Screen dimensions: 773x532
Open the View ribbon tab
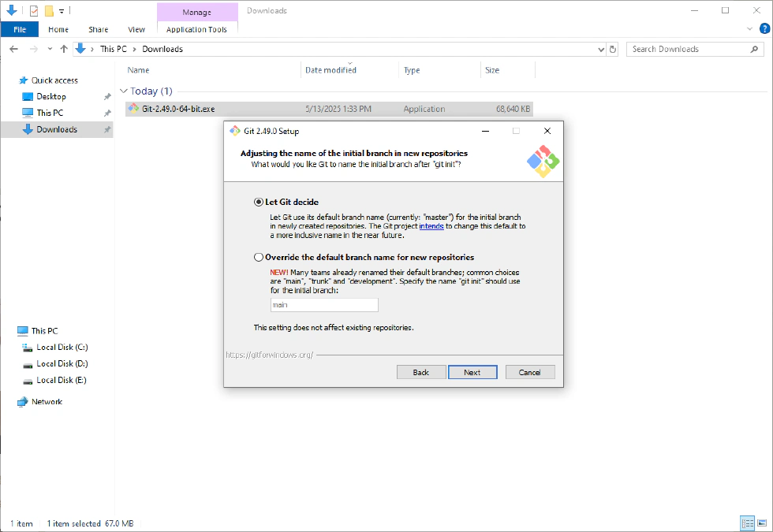point(136,29)
